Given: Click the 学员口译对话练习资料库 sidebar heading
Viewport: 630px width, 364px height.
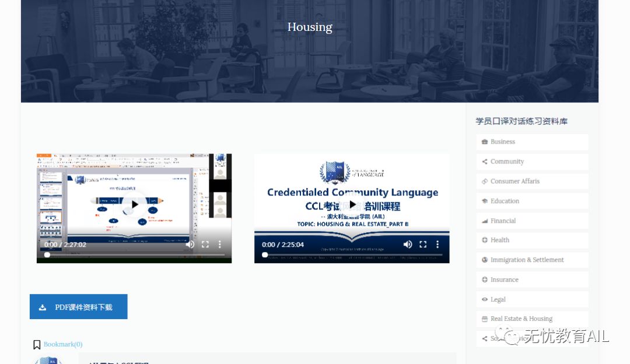Looking at the screenshot, I should [521, 121].
